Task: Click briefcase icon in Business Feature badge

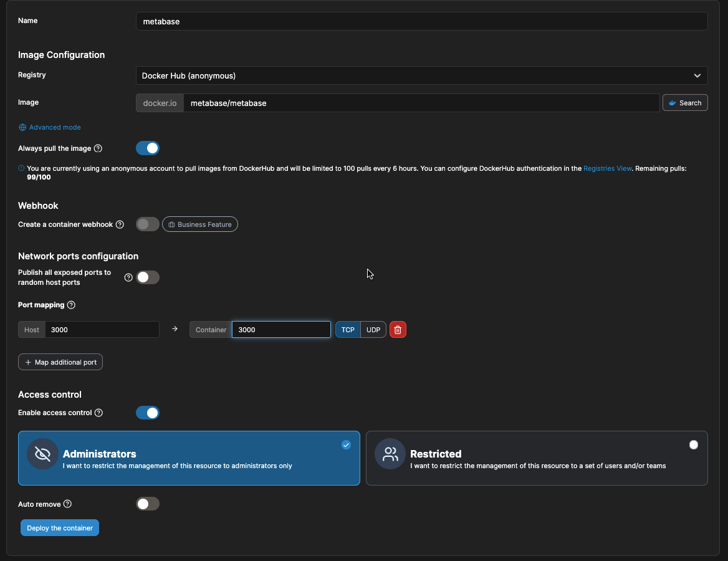Action: [x=171, y=225]
